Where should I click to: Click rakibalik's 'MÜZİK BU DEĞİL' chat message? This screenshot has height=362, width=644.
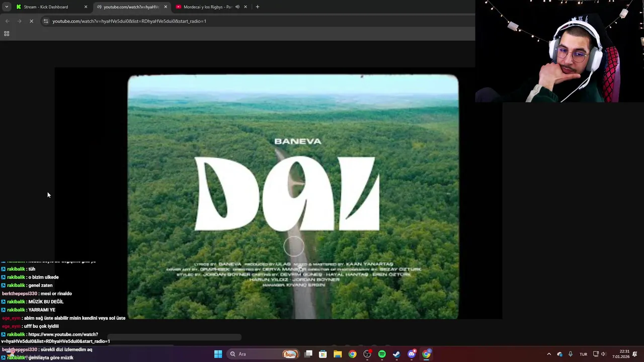click(46, 302)
